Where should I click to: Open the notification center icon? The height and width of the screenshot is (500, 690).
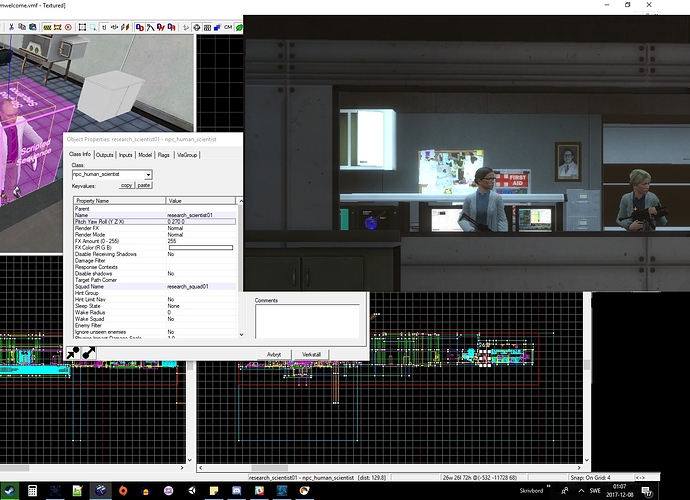point(646,491)
